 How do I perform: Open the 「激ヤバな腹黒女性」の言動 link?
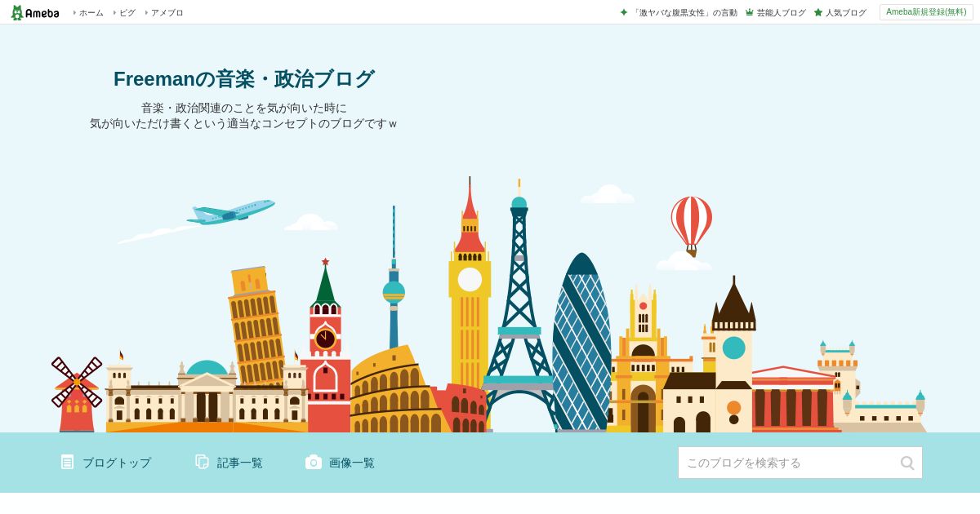coord(684,12)
